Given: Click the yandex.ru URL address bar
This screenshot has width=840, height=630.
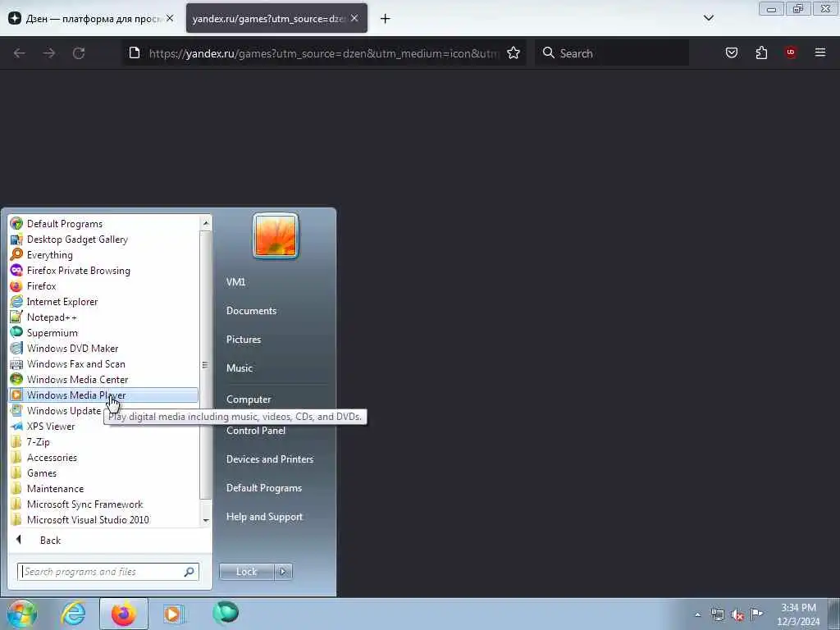Looking at the screenshot, I should (x=324, y=53).
